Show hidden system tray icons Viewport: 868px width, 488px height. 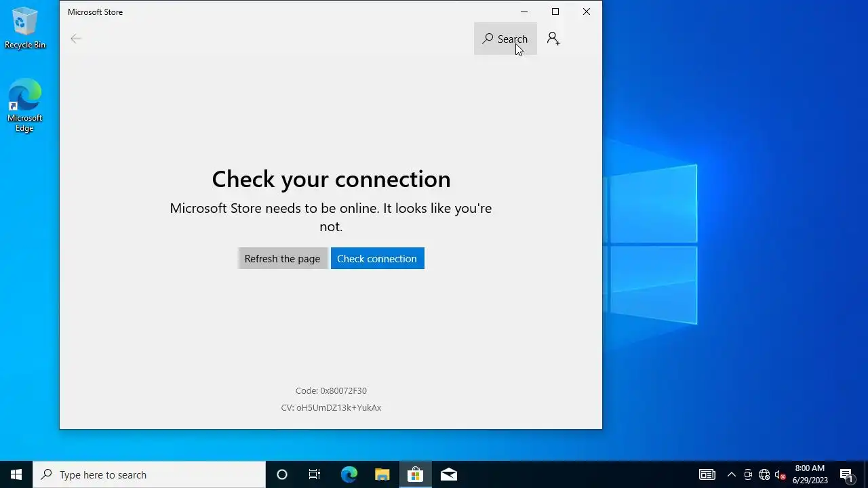click(731, 474)
